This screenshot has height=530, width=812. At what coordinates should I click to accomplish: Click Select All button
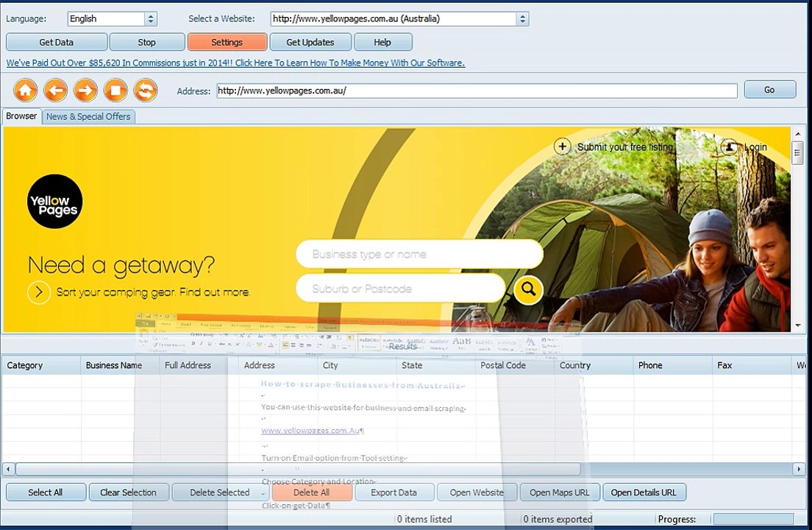pyautogui.click(x=46, y=492)
